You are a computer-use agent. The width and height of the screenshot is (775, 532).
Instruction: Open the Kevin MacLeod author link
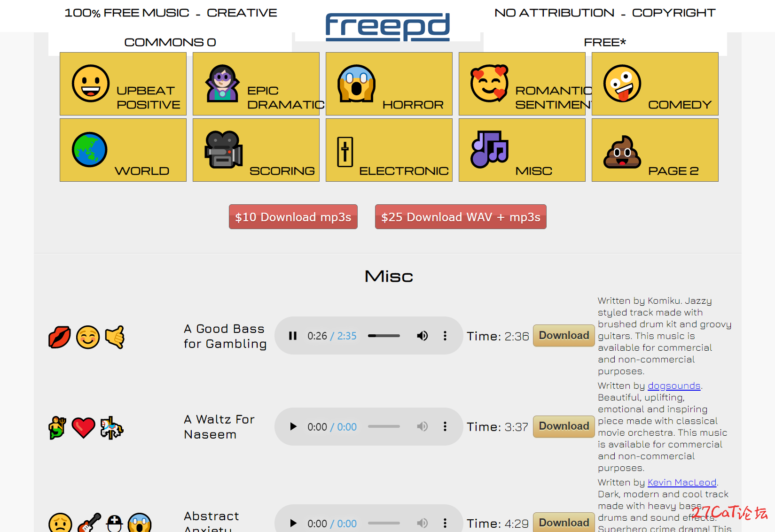(x=682, y=482)
